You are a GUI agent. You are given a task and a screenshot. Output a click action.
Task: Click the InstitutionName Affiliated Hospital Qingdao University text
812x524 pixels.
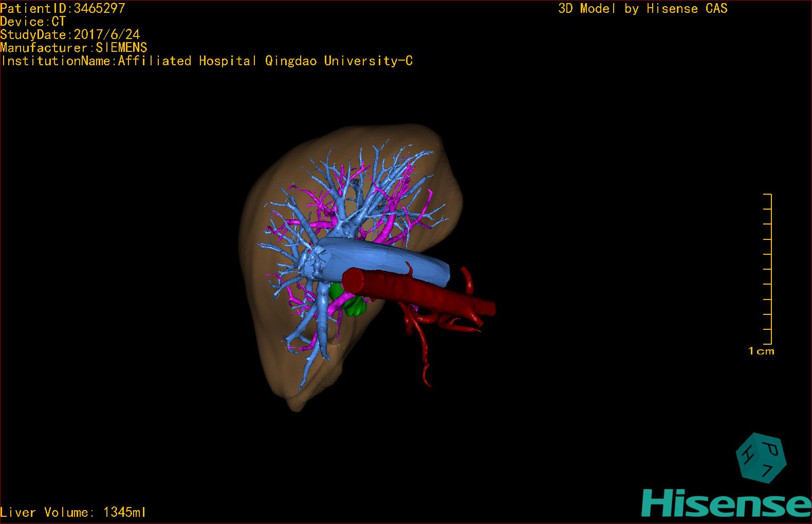(207, 61)
